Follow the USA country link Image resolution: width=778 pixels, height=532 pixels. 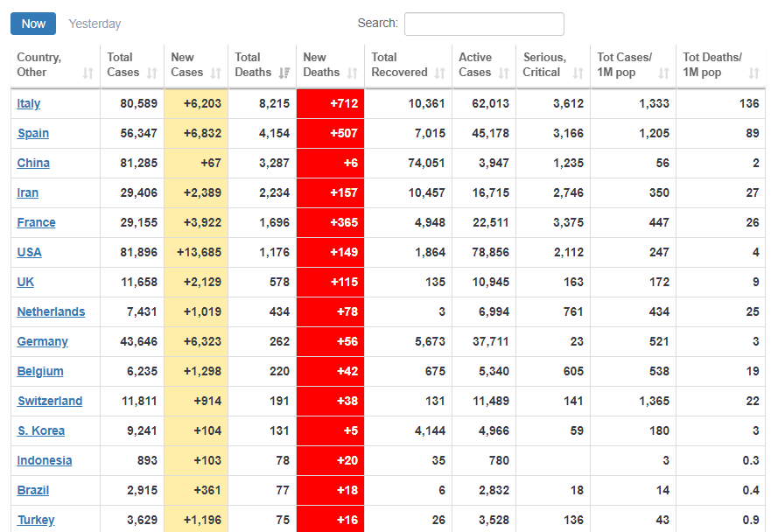30,252
